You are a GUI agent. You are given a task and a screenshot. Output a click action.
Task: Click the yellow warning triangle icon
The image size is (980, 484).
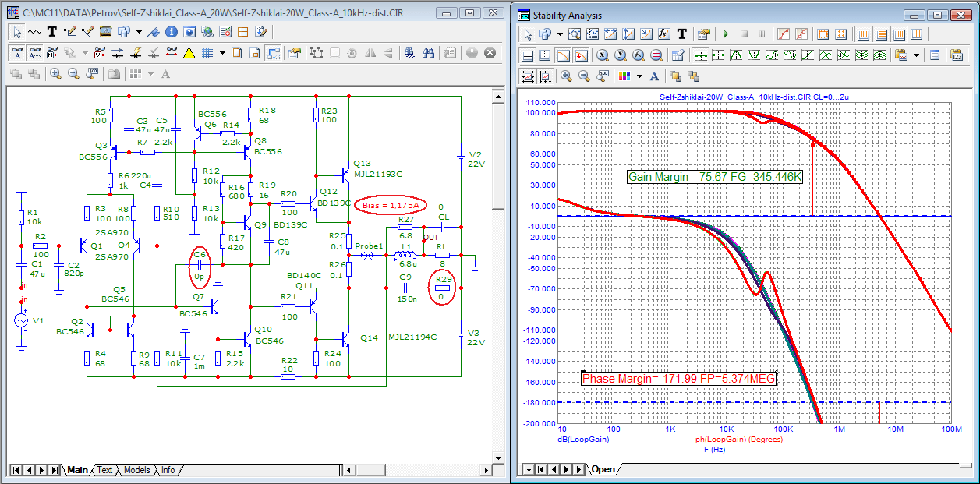coord(189,53)
